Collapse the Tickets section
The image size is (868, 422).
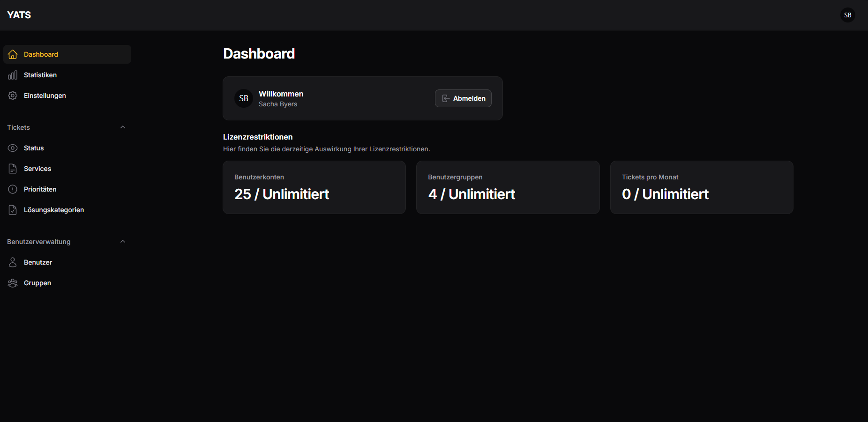pos(122,127)
